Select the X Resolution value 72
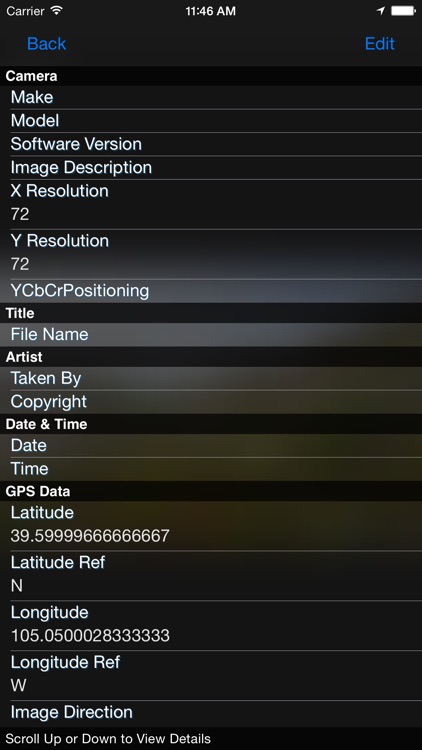 click(x=20, y=214)
